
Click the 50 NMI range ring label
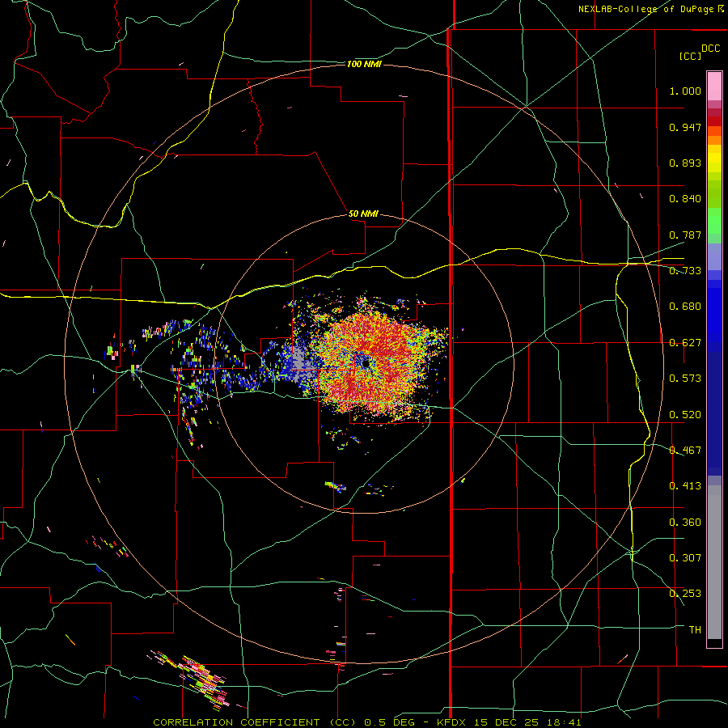click(x=363, y=214)
